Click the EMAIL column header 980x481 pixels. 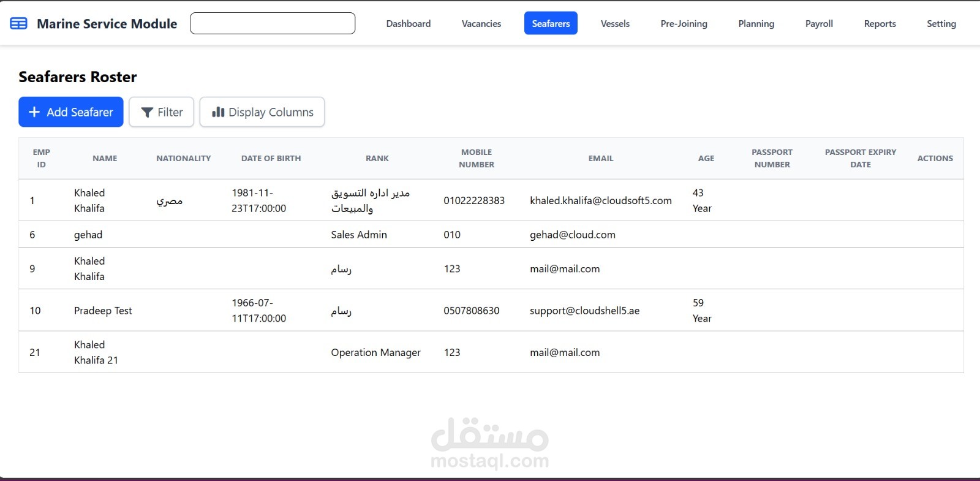click(601, 158)
